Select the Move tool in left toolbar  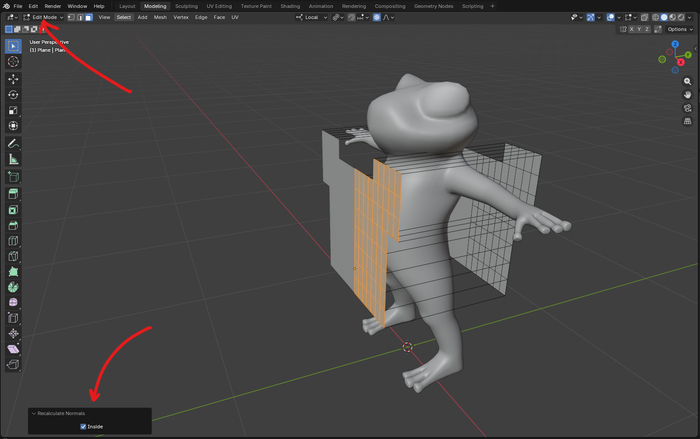click(x=13, y=79)
